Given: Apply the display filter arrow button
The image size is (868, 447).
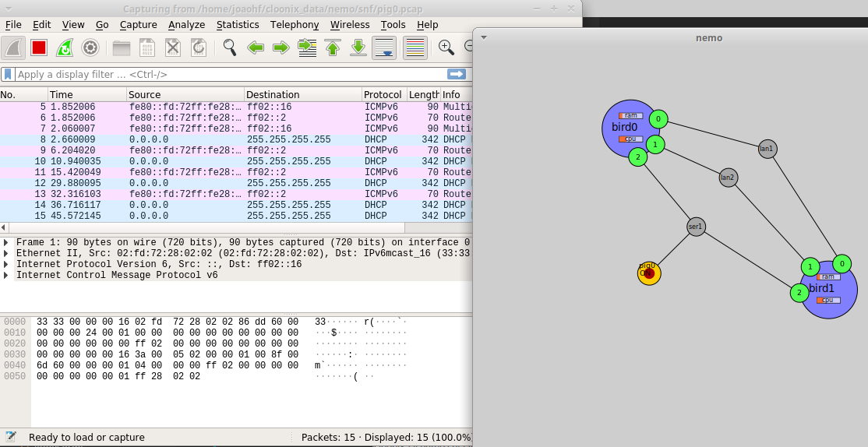Looking at the screenshot, I should [x=456, y=74].
